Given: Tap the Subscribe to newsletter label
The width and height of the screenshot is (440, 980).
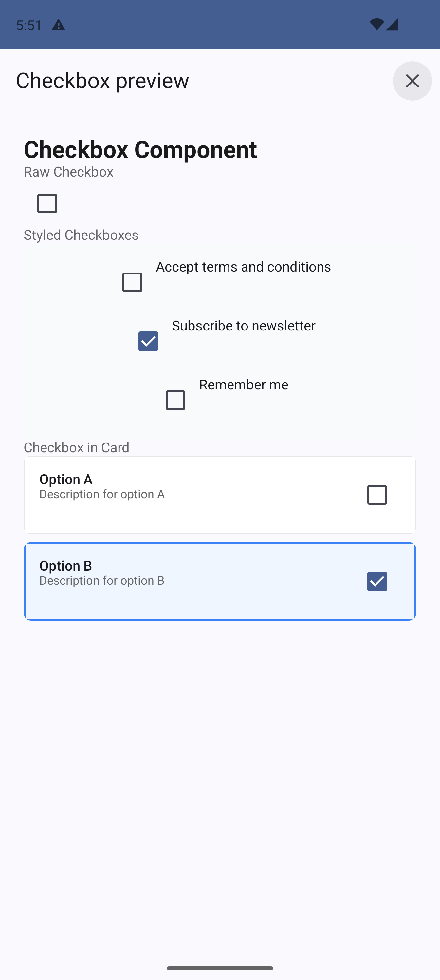Looking at the screenshot, I should (243, 326).
